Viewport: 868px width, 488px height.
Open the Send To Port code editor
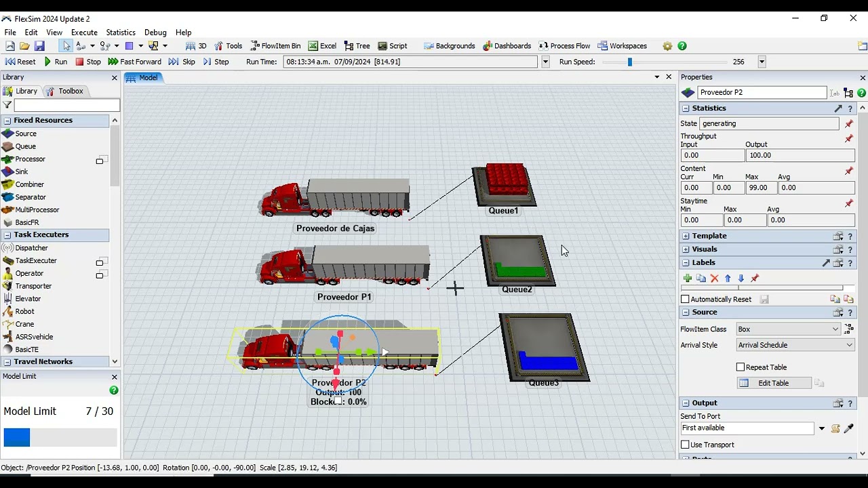tap(835, 428)
